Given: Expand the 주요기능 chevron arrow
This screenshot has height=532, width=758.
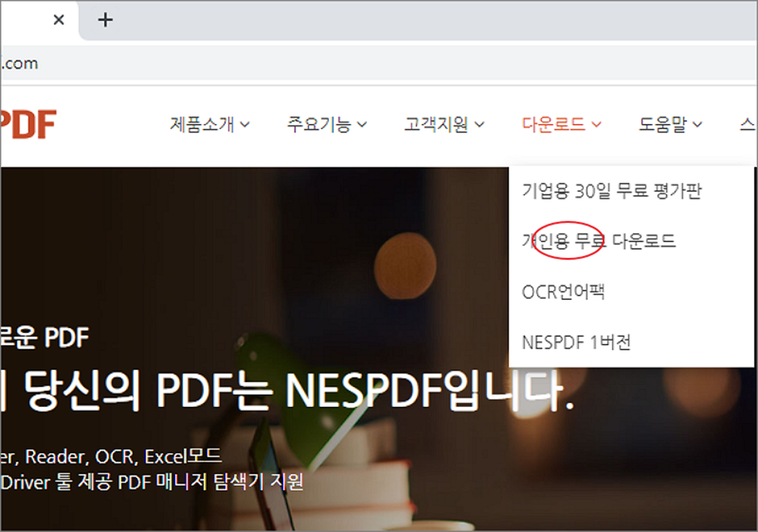Looking at the screenshot, I should coord(362,125).
